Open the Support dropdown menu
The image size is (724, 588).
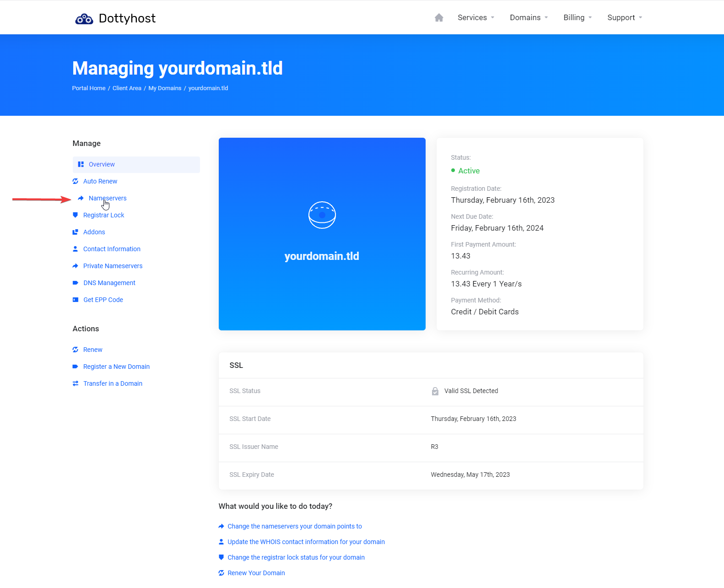coord(625,17)
